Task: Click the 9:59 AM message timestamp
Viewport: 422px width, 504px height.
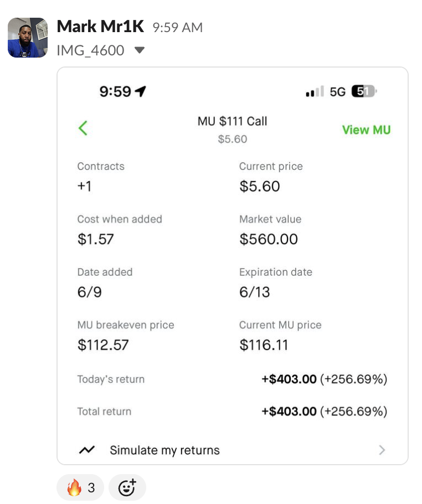Action: click(177, 27)
